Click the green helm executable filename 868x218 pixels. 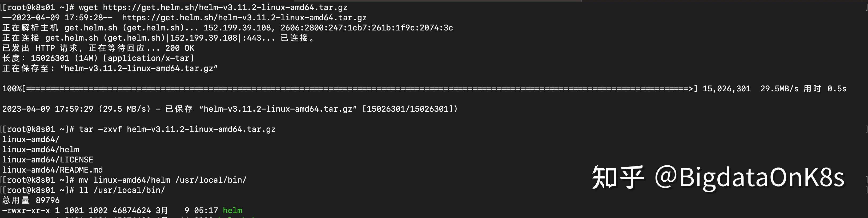pos(232,210)
